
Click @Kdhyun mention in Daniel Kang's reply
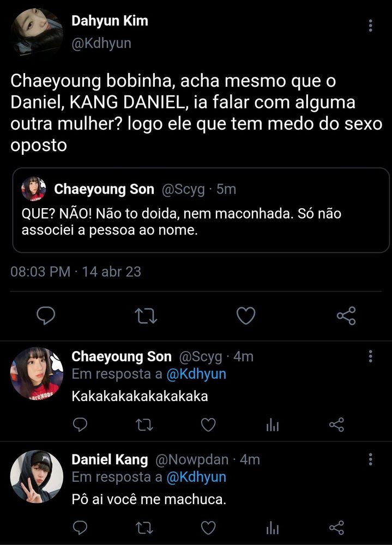pos(196,477)
